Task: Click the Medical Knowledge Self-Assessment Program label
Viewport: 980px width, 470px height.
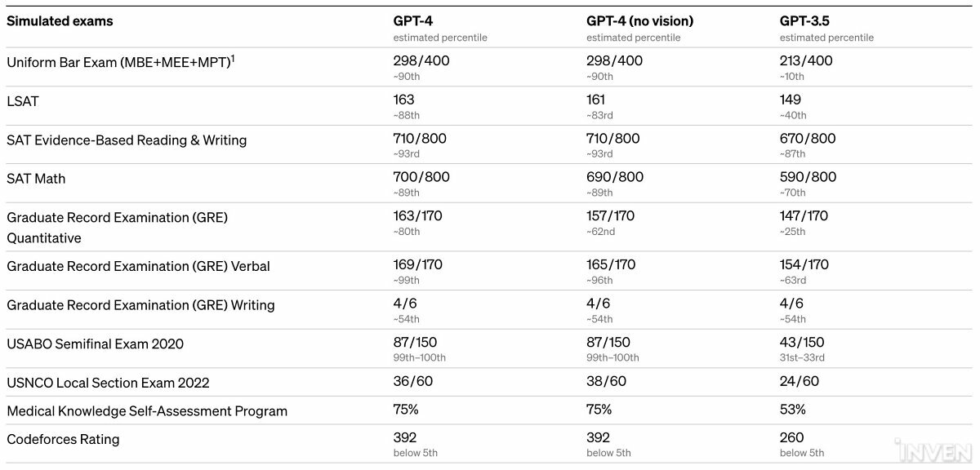Action: (147, 411)
